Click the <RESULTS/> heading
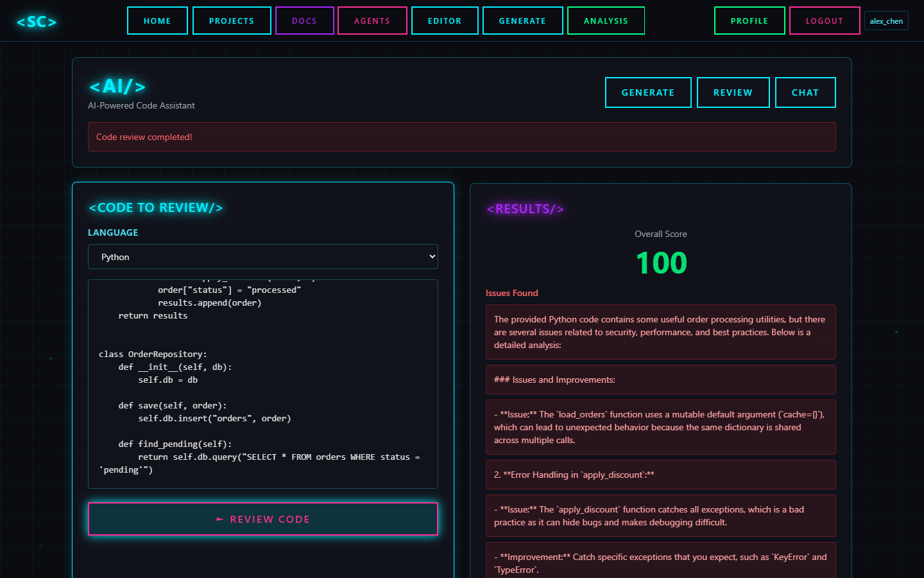The width and height of the screenshot is (924, 578). click(x=525, y=209)
